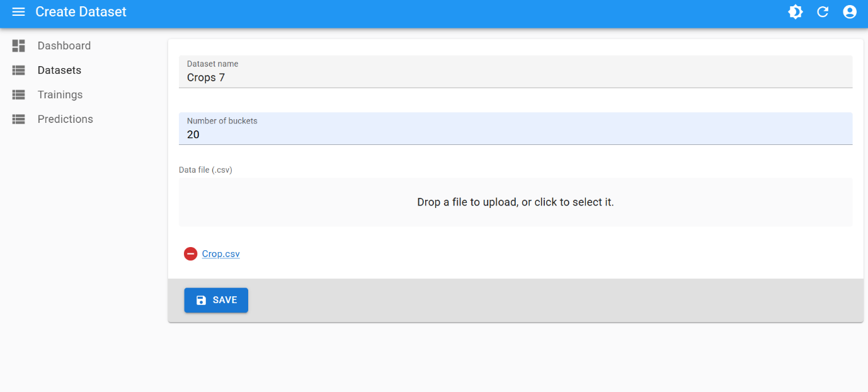
Task: Open the Trainings section
Action: [61, 95]
